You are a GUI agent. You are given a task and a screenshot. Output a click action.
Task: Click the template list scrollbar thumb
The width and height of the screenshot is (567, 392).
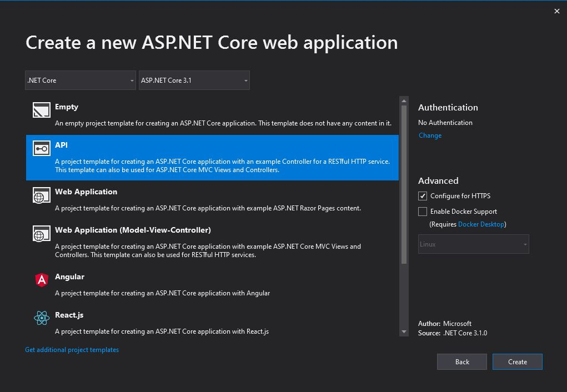(x=404, y=184)
